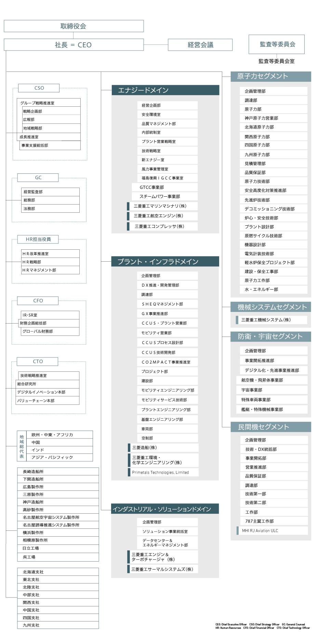This screenshot has height=644, width=320.
Task: Select IR·SR室 entry
Action: 50,315
